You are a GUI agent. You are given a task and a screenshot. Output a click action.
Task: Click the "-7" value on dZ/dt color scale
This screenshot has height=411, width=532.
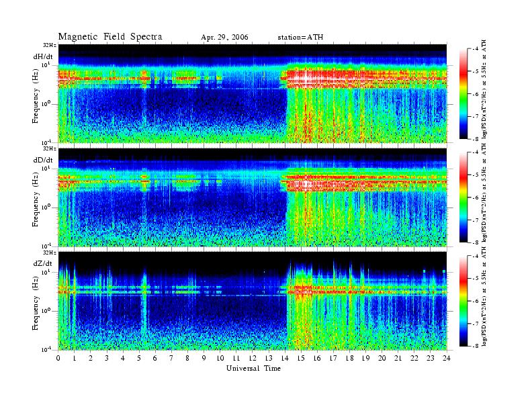point(476,324)
